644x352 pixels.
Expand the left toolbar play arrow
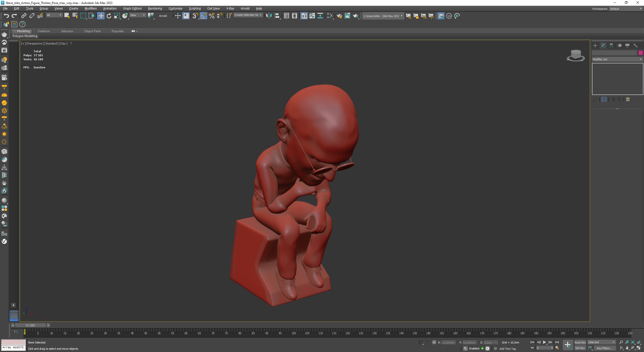14,305
